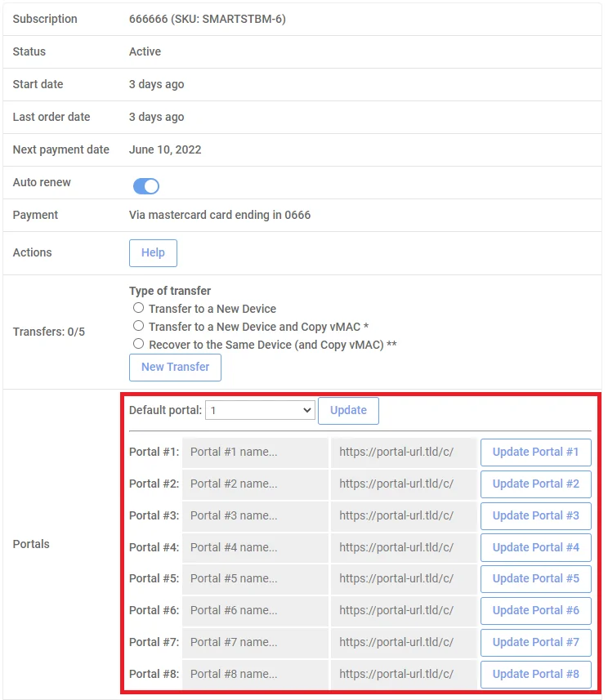
Task: Click Update Portal #8 button
Action: tap(535, 675)
